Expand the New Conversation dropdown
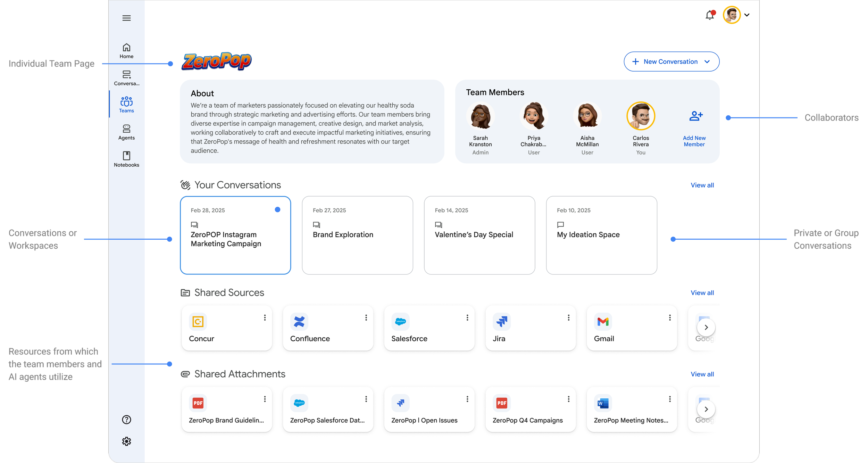This screenshot has width=868, height=463. [707, 62]
